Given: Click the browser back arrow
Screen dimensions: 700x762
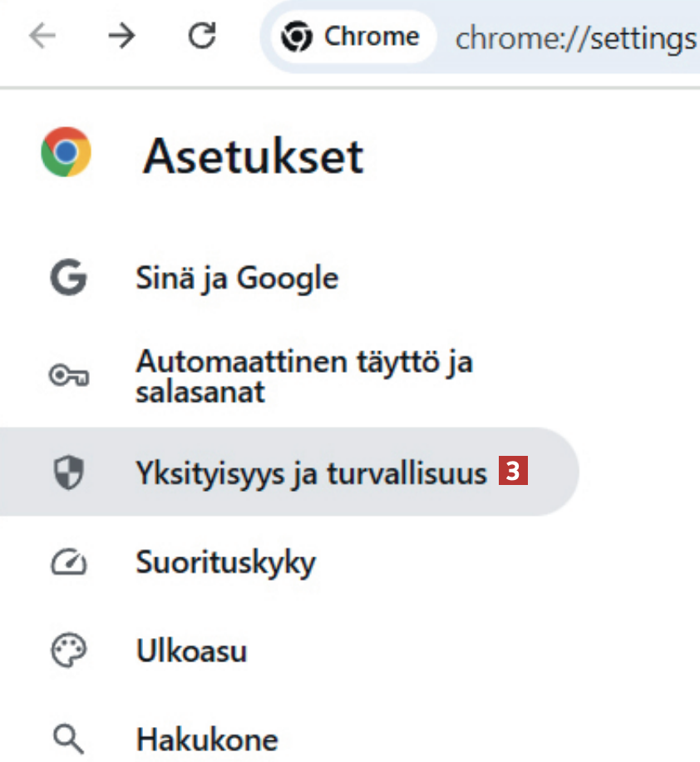Looking at the screenshot, I should tap(42, 37).
